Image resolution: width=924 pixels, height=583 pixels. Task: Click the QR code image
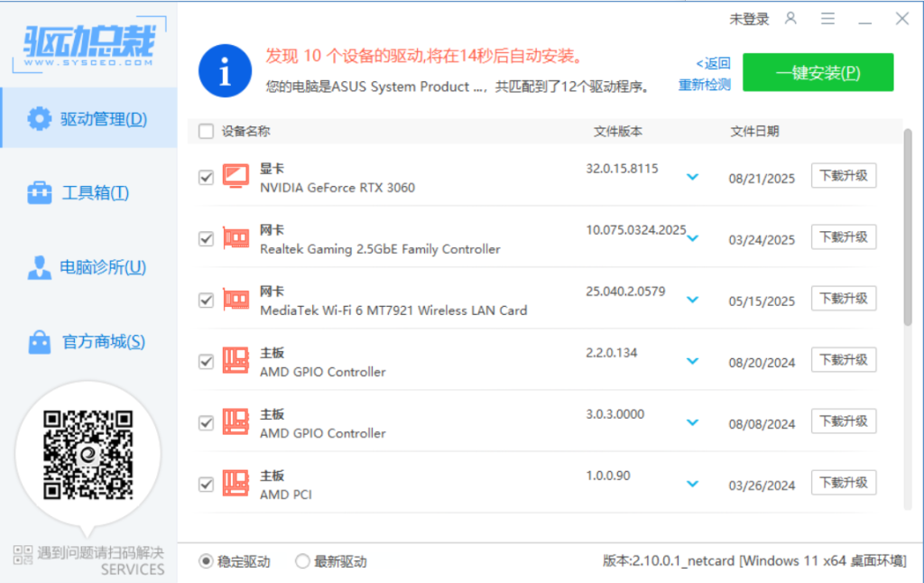(88, 455)
